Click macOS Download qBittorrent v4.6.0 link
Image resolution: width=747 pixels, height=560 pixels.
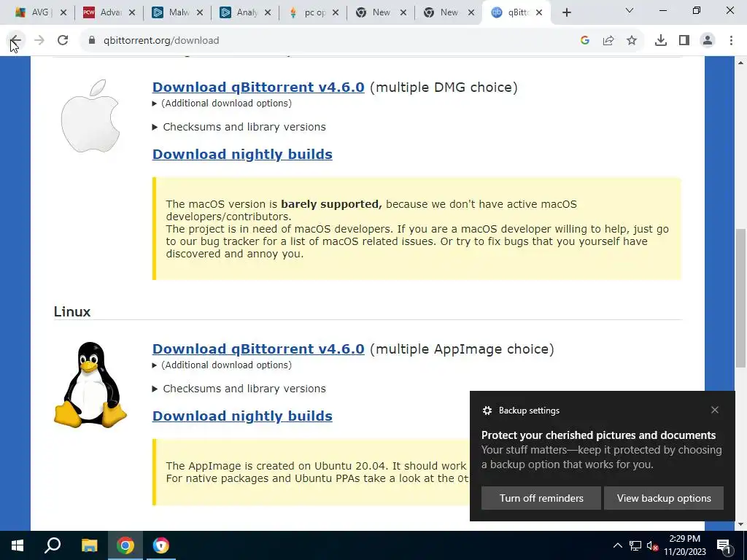[x=258, y=87]
